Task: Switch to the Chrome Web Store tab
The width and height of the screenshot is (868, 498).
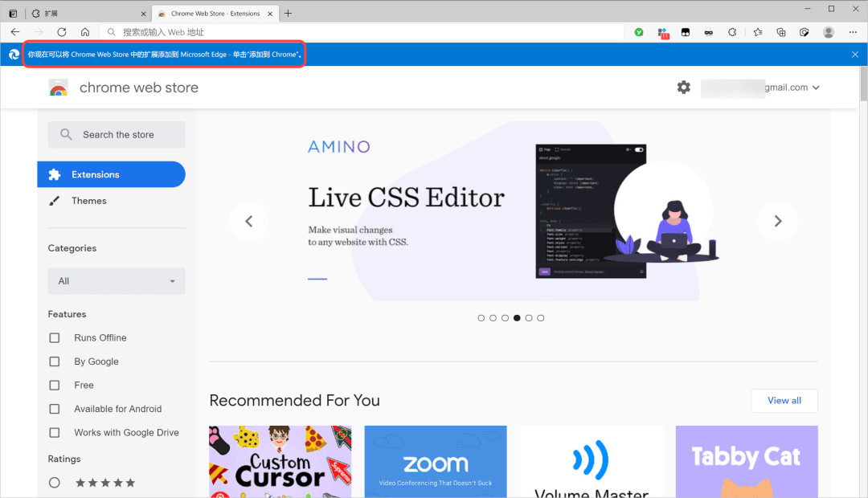Action: [x=215, y=14]
